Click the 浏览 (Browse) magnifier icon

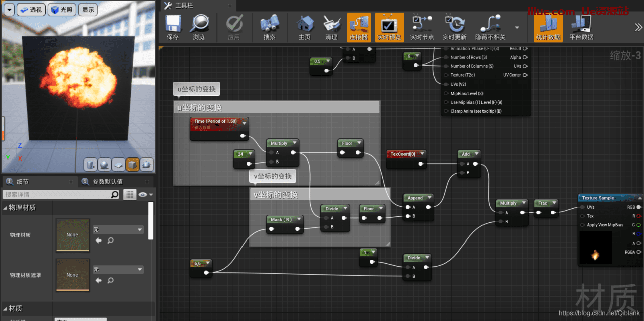tap(199, 27)
